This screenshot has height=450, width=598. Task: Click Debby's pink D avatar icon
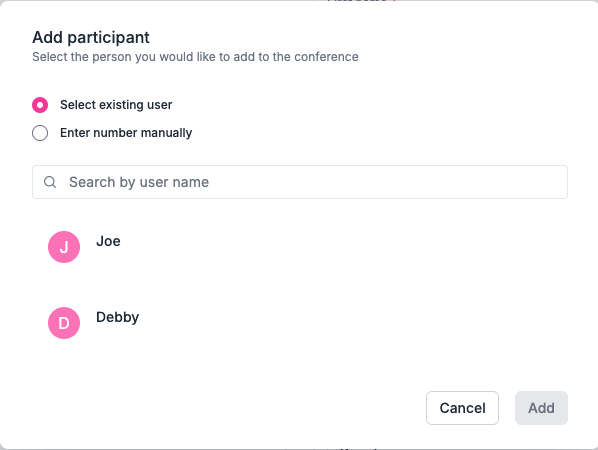tap(64, 323)
